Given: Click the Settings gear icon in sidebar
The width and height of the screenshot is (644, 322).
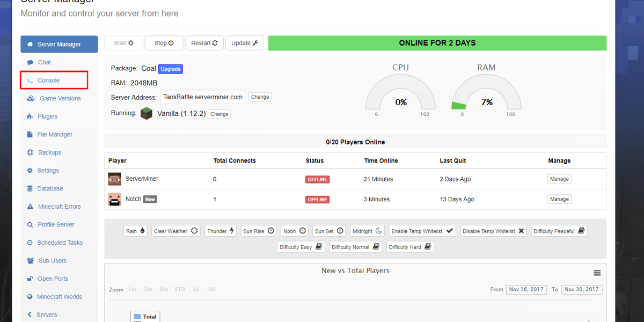Looking at the screenshot, I should [30, 171].
